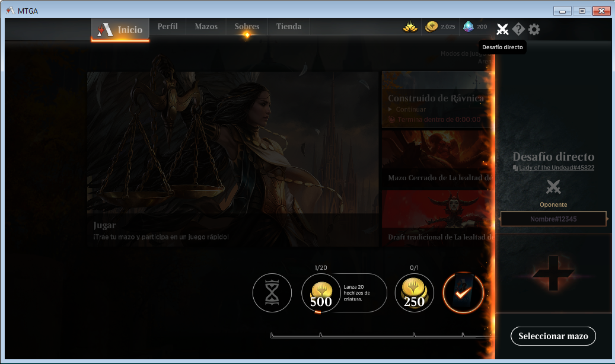The height and width of the screenshot is (364, 615).
Task: Click the 1/20 quest progress counter
Action: 321,267
